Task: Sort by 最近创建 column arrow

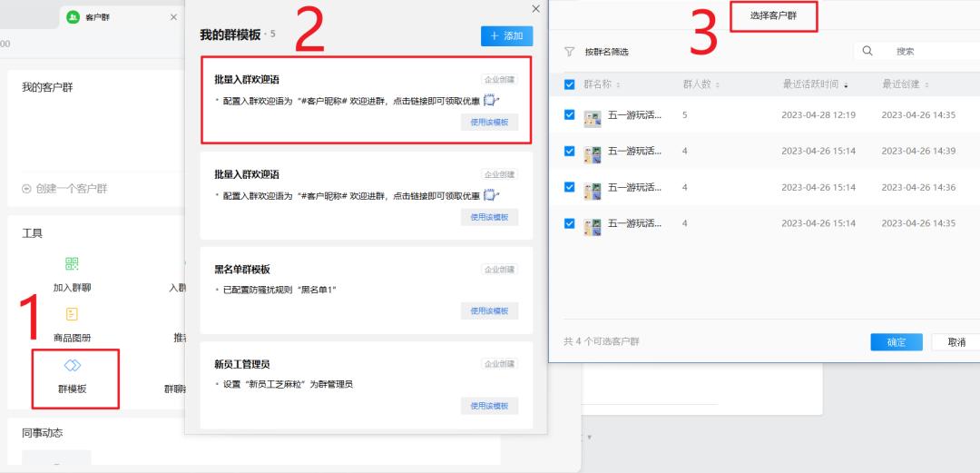Action: point(926,85)
